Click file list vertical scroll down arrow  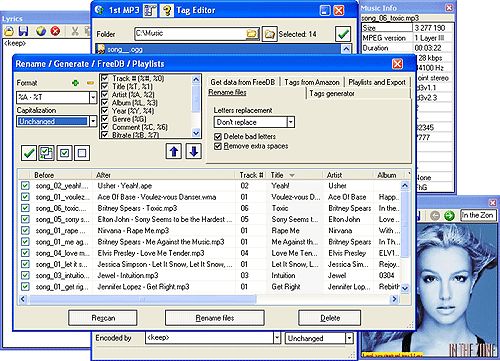405,288
